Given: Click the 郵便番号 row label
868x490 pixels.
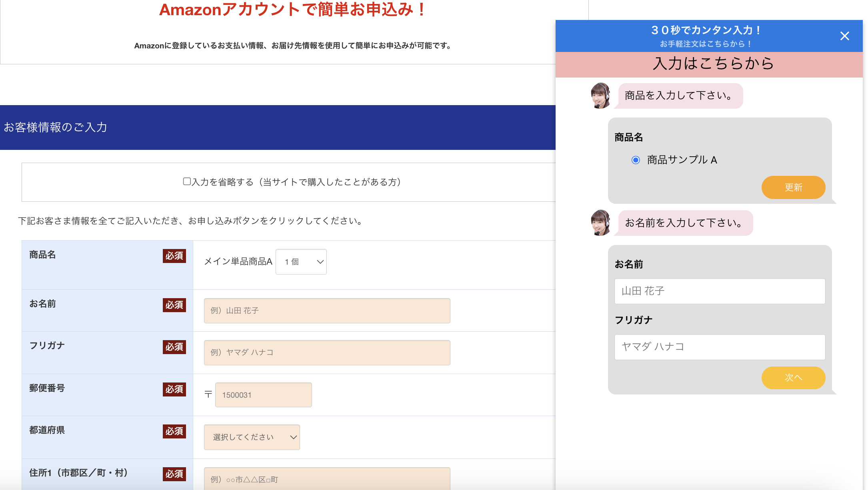Looking at the screenshot, I should [x=47, y=388].
